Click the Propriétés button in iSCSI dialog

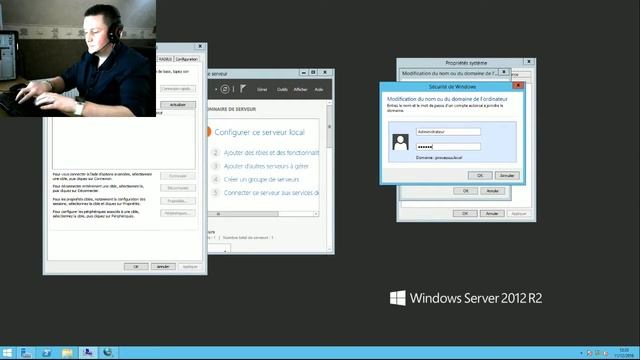(178, 201)
